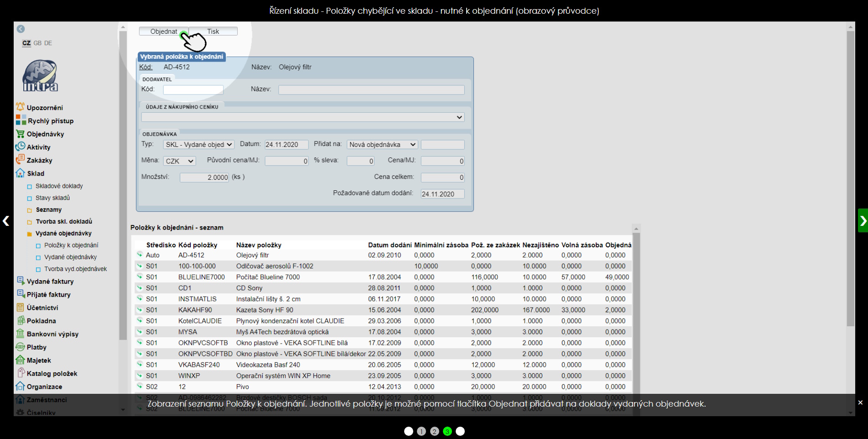This screenshot has height=439, width=868.
Task: Click the Objednávky shopping cart icon
Action: pyautogui.click(x=20, y=134)
